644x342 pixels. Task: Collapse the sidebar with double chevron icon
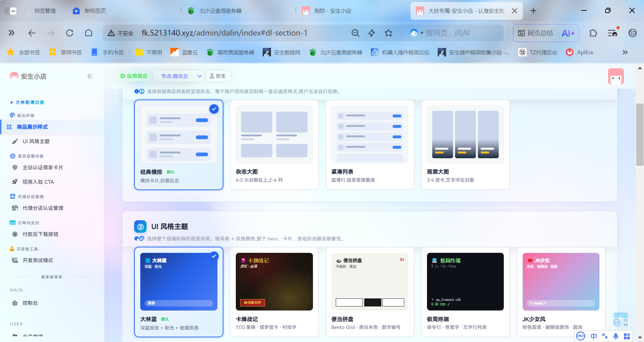[90, 76]
